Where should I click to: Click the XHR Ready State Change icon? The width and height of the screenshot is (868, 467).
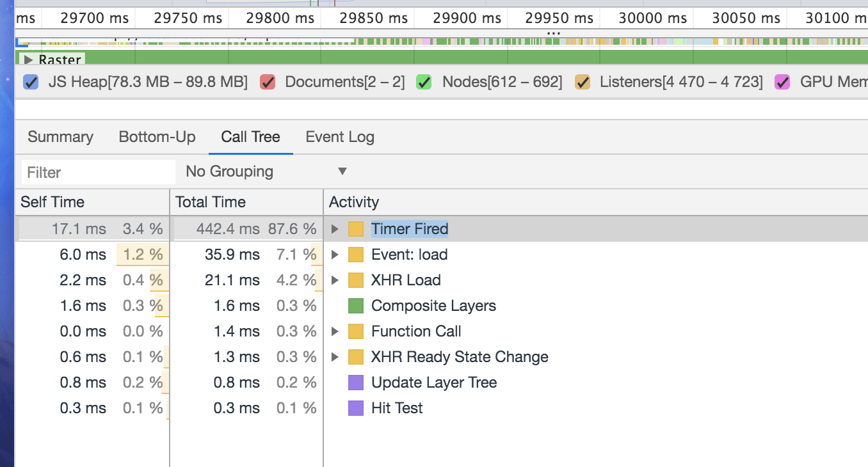(x=356, y=357)
